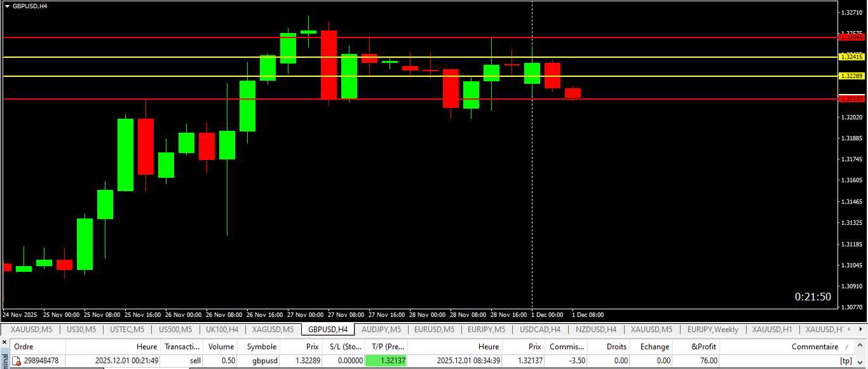Click the 0:21:50 candle countdown timer

(x=813, y=297)
